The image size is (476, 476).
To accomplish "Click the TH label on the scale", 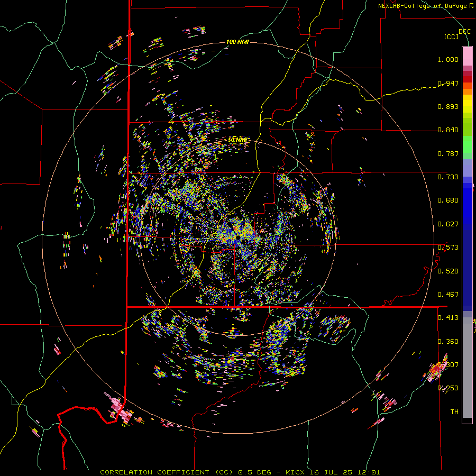I will (454, 411).
